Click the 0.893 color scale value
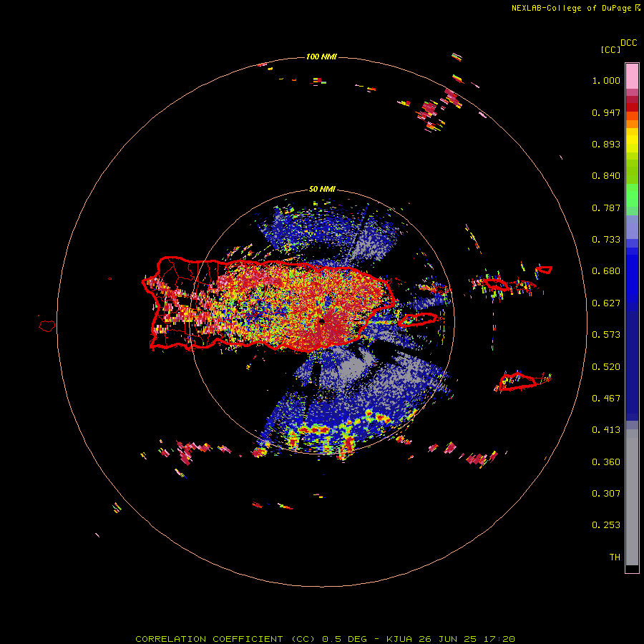The width and height of the screenshot is (644, 644). pyautogui.click(x=606, y=144)
